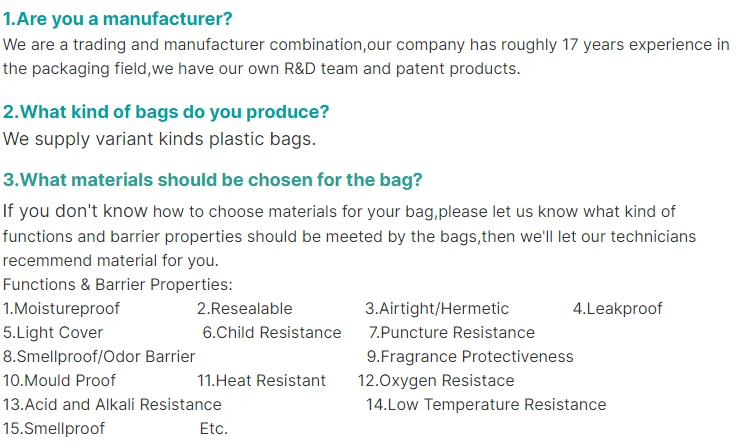Viewport: 748px width, 445px height.
Task: Select the '14.Low Temperature Resistance' item
Action: pyautogui.click(x=486, y=404)
